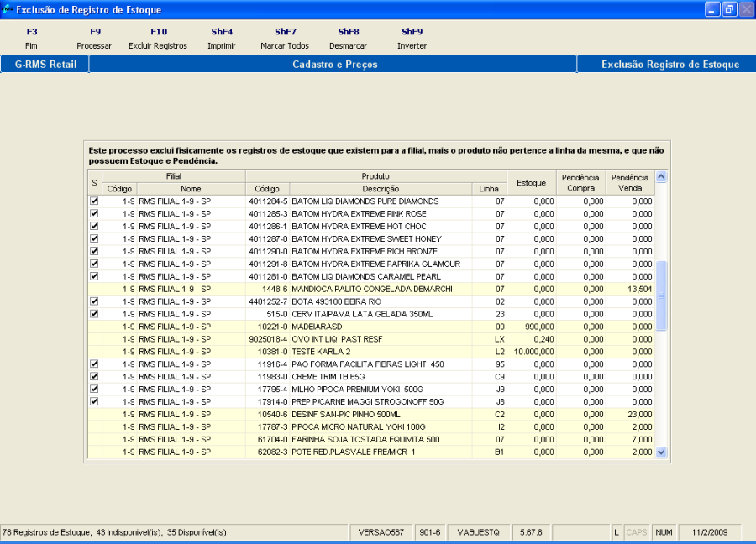This screenshot has width=756, height=544.
Task: Select the G-RMS Retail tab
Action: [x=45, y=64]
